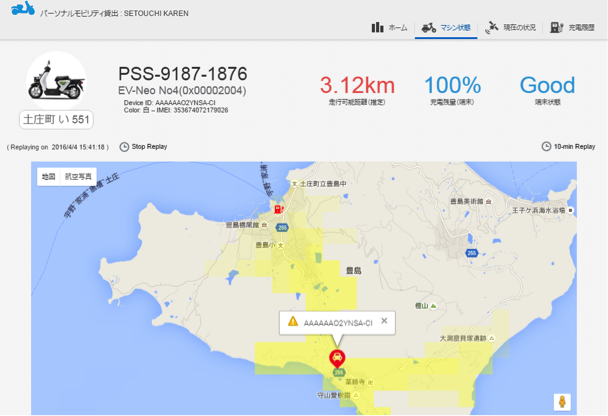
Task: Click the Good device status value
Action: click(547, 85)
